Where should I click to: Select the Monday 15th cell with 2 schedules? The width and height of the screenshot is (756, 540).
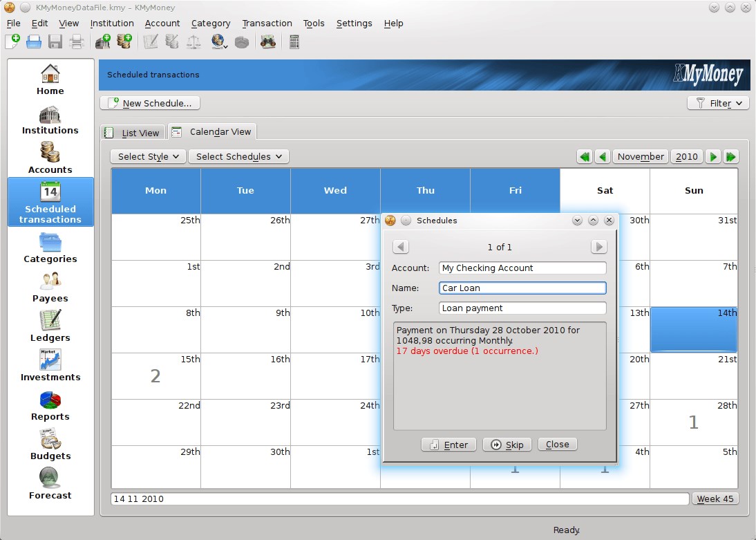(156, 376)
